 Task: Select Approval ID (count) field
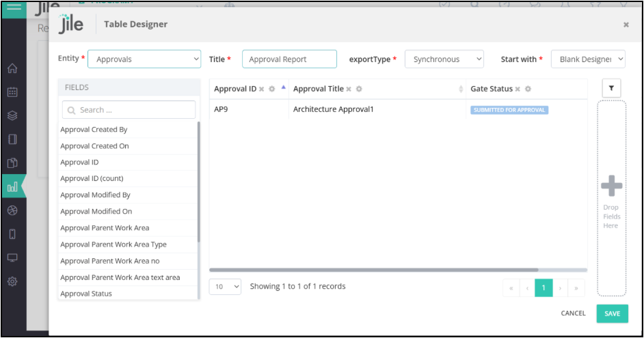click(x=128, y=178)
